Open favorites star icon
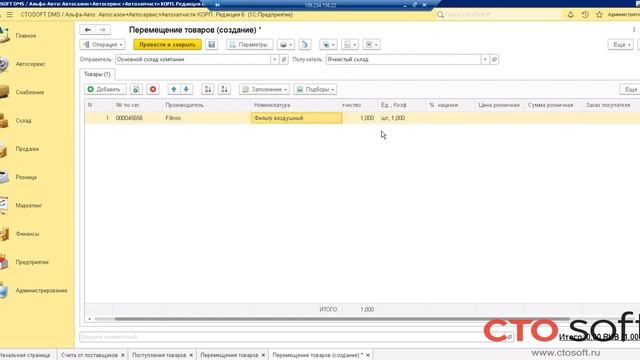640x360 pixels. (599, 15)
